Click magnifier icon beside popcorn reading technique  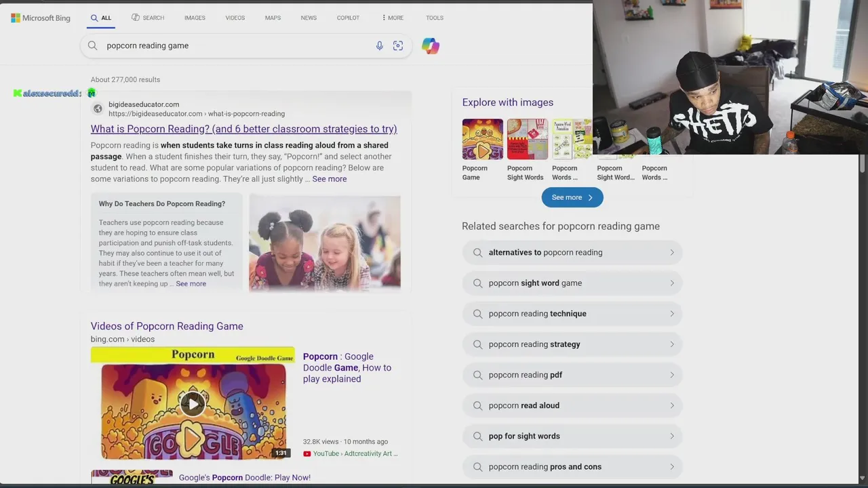477,313
